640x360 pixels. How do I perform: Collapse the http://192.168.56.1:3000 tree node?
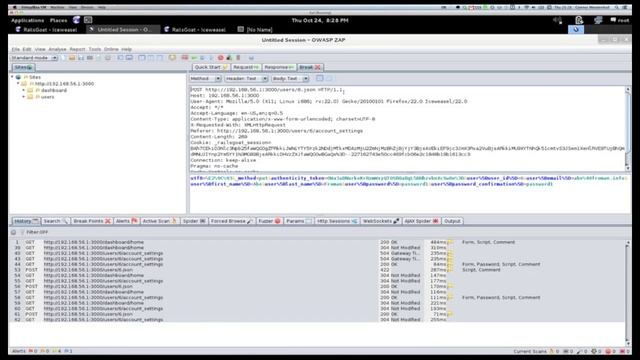pyautogui.click(x=18, y=84)
